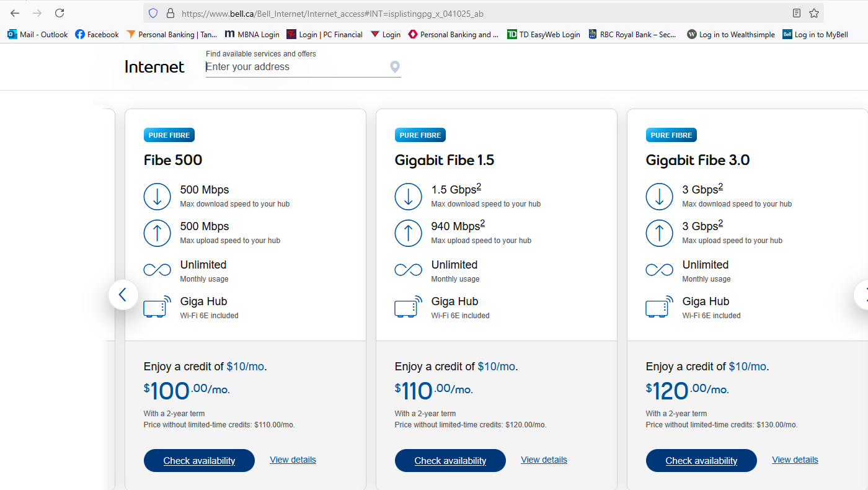Open RBC Royal Bank bookmark
Image resolution: width=868 pixels, height=490 pixels.
click(x=632, y=35)
